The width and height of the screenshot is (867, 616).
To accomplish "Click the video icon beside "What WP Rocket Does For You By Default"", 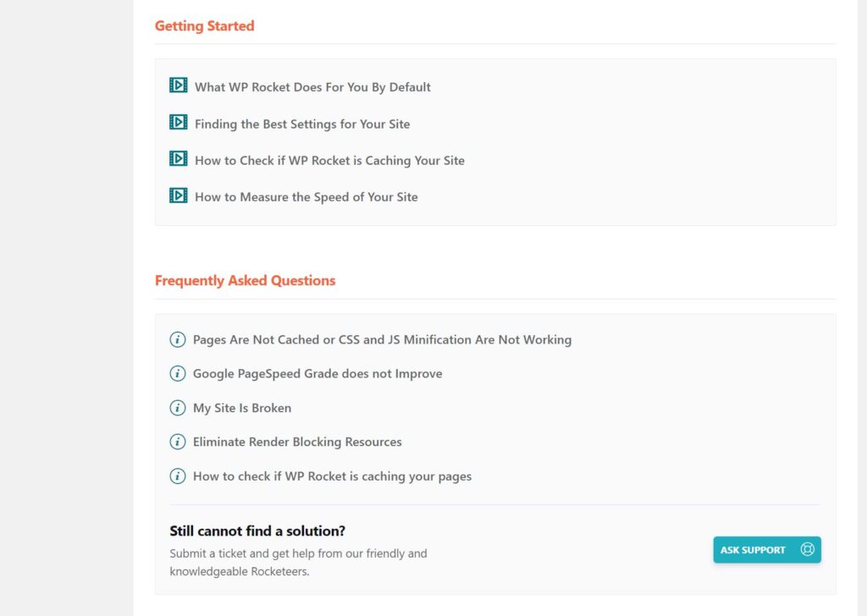I will (x=178, y=85).
